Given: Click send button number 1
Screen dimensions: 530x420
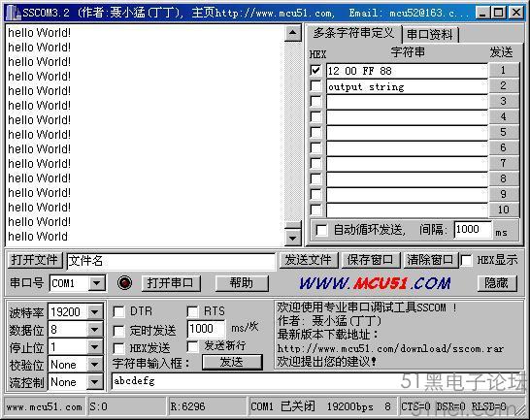Looking at the screenshot, I should [x=503, y=70].
